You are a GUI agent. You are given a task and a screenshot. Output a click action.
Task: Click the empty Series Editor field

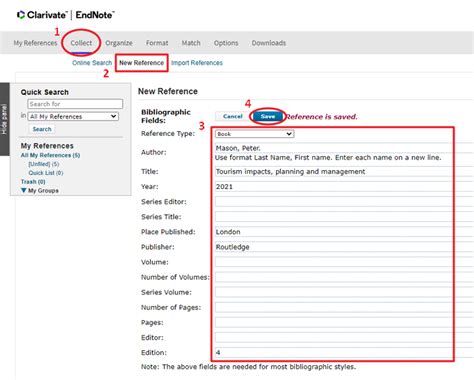(x=344, y=201)
